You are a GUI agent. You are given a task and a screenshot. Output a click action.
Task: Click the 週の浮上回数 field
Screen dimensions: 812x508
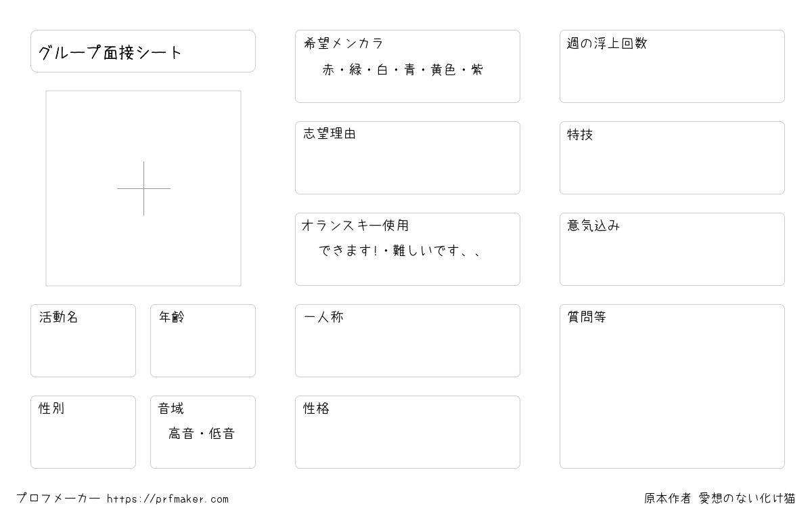[x=672, y=66]
